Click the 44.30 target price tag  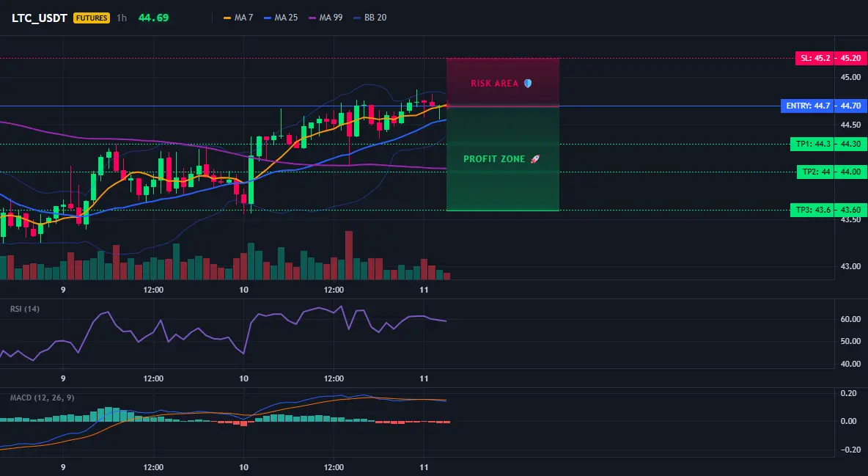pyautogui.click(x=850, y=144)
